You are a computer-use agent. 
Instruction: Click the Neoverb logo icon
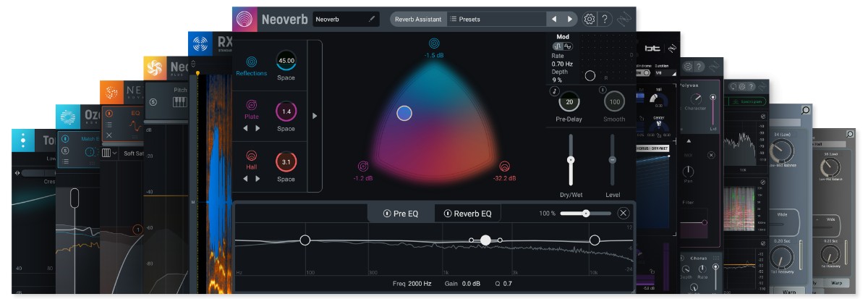[x=246, y=19]
